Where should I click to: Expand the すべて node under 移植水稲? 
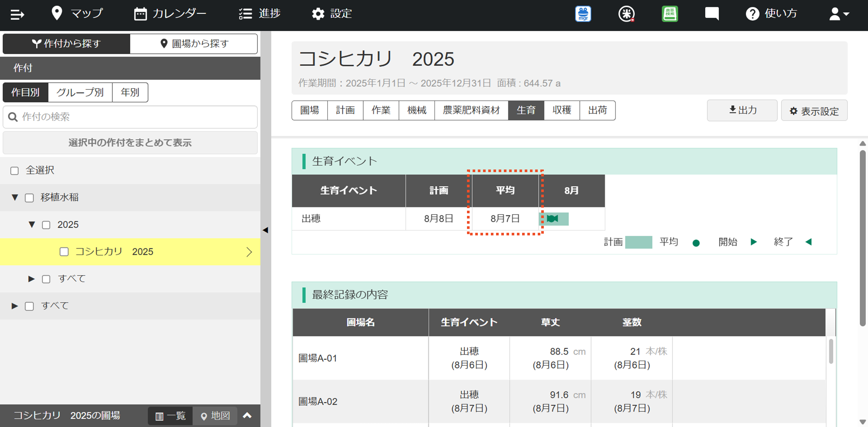tap(31, 279)
